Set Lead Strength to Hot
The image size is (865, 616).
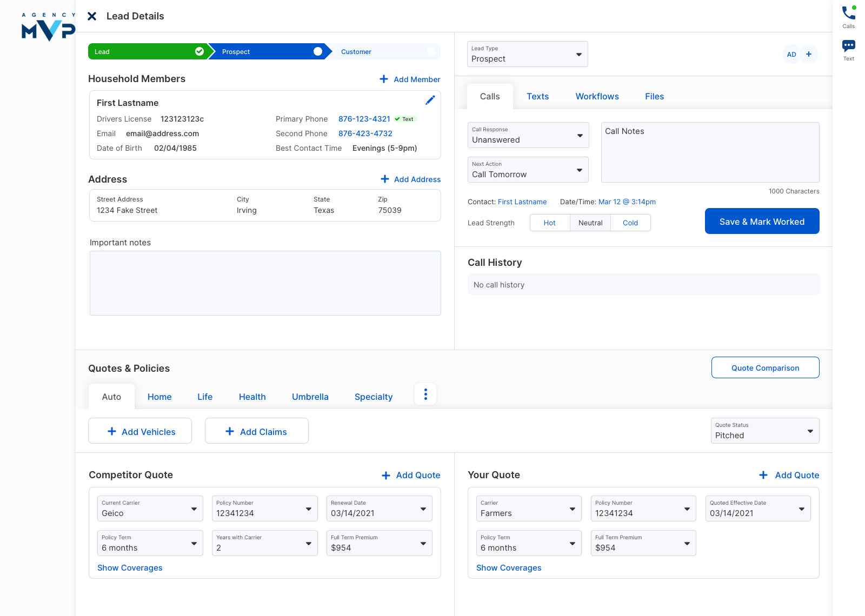(550, 223)
